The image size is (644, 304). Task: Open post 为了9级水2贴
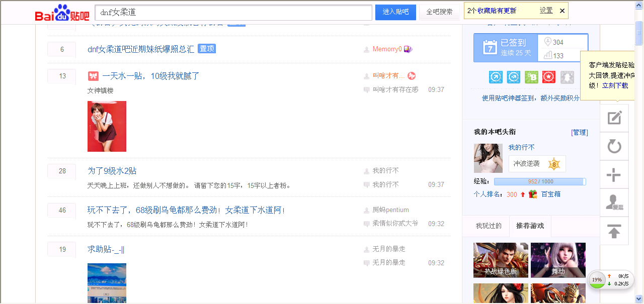tap(112, 171)
